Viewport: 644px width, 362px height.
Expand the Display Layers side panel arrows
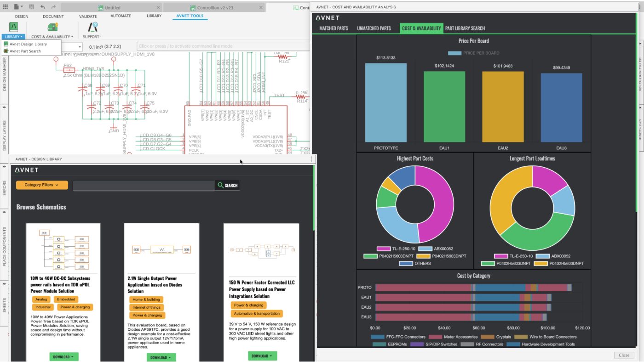point(5,107)
